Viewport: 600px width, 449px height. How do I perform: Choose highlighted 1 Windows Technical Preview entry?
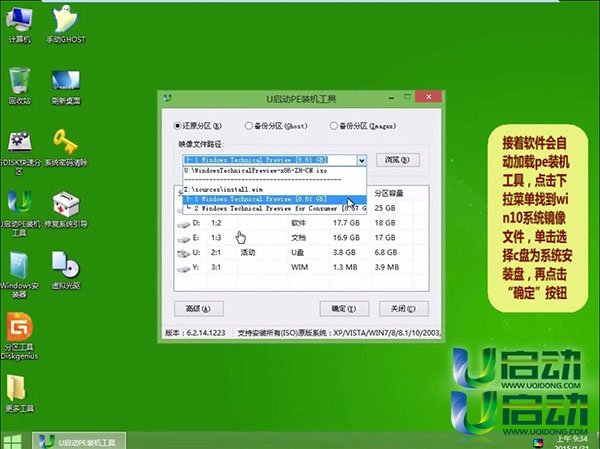[x=274, y=199]
